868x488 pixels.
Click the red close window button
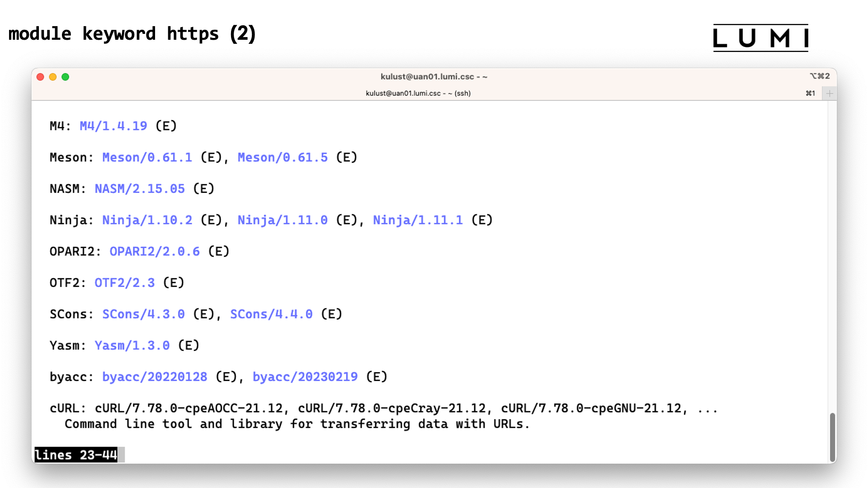[x=40, y=77]
